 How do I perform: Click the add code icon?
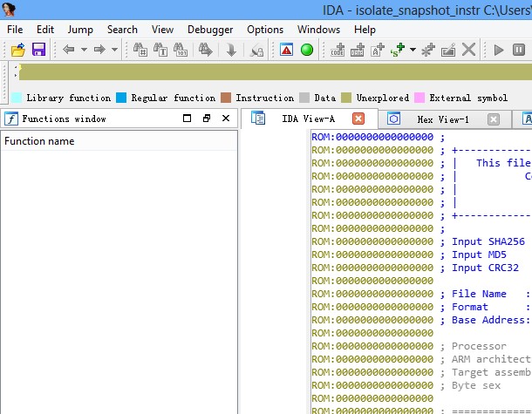pos(338,50)
